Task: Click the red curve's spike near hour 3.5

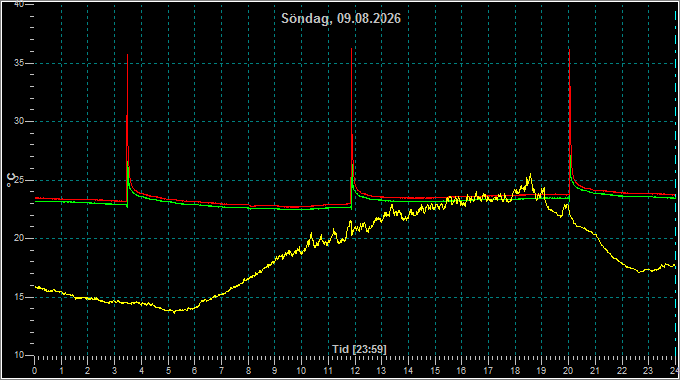Action: [128, 56]
